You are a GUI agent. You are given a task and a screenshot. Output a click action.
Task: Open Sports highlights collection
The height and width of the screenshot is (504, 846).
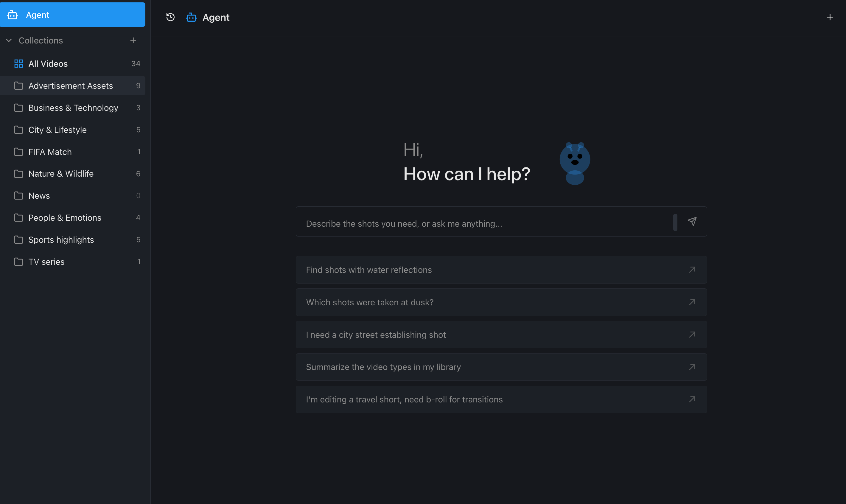click(73, 240)
